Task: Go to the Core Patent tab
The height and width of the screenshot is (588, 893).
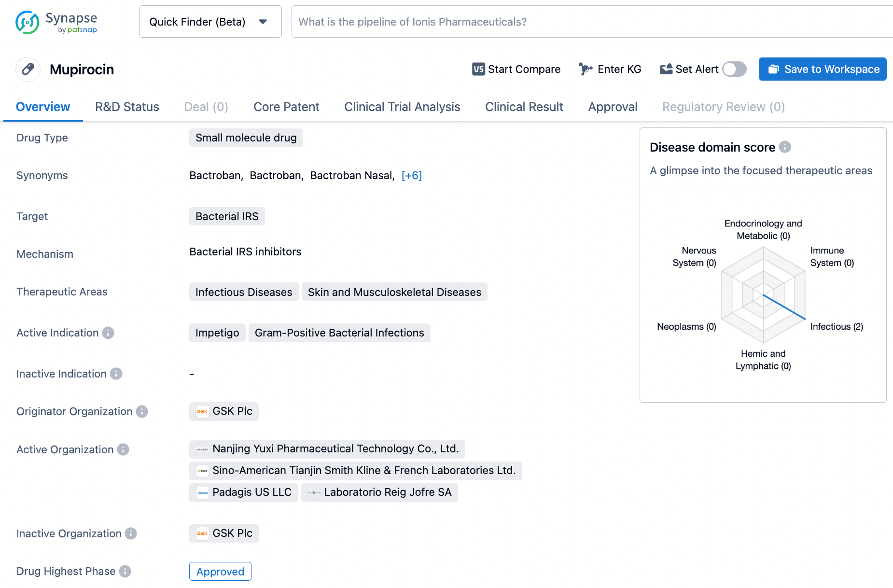Action: pos(286,107)
